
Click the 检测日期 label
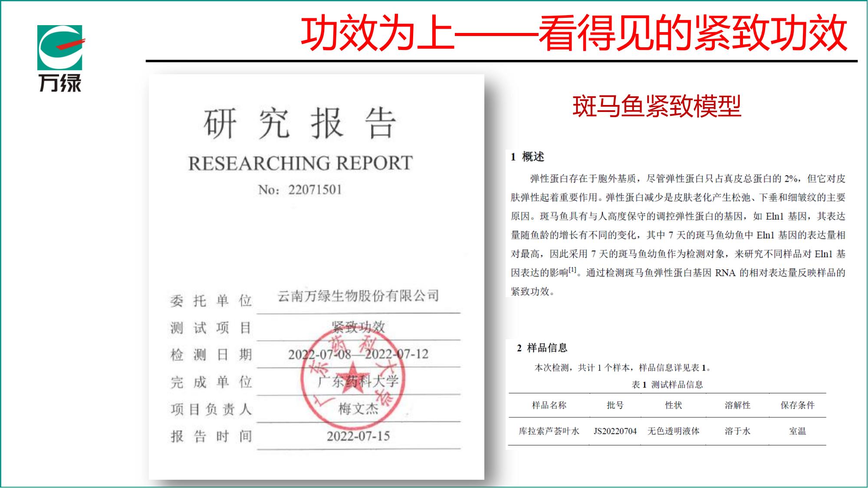[x=211, y=354]
